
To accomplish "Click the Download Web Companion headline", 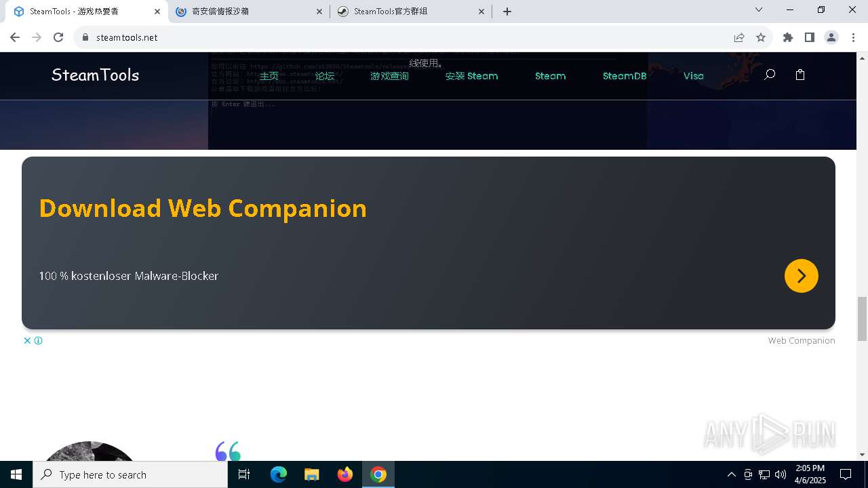I will [203, 208].
